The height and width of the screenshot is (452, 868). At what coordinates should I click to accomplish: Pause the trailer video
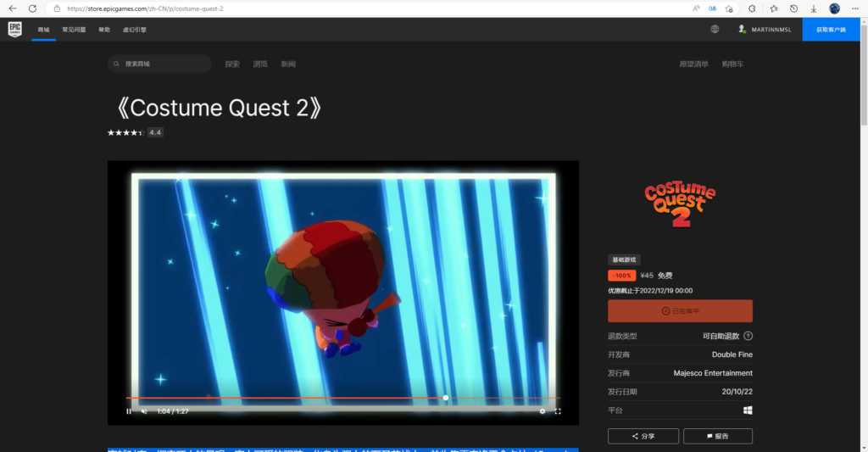(129, 411)
